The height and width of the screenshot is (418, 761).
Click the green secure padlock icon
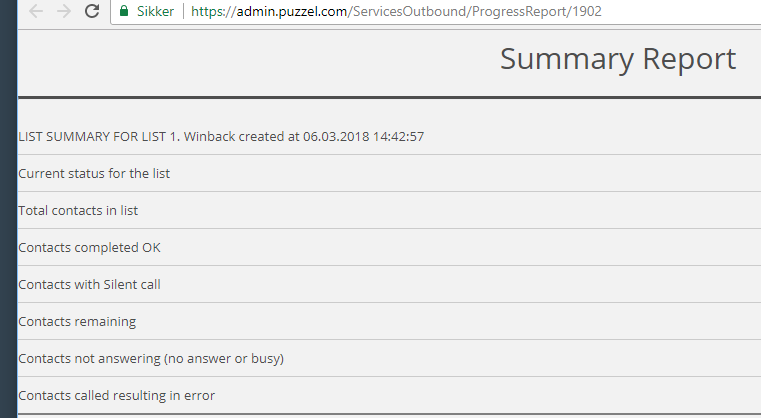click(124, 12)
